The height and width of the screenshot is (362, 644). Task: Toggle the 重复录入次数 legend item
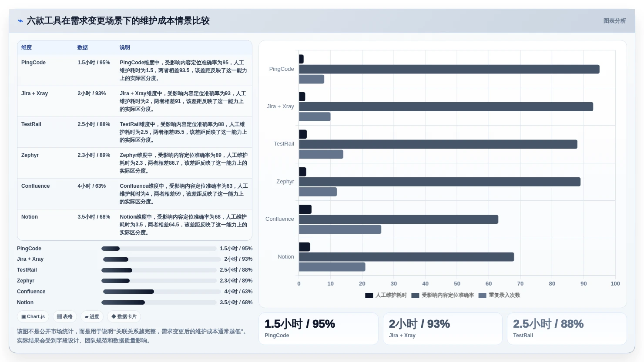click(x=499, y=295)
